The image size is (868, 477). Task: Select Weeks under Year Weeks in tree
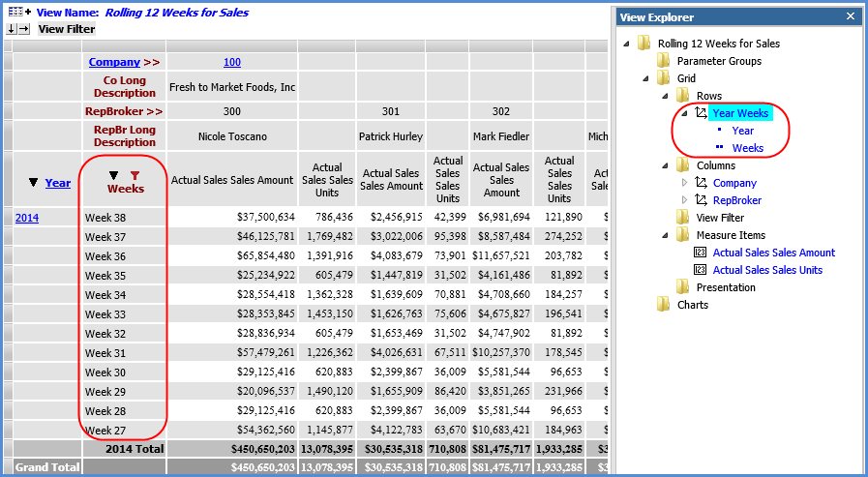[747, 148]
